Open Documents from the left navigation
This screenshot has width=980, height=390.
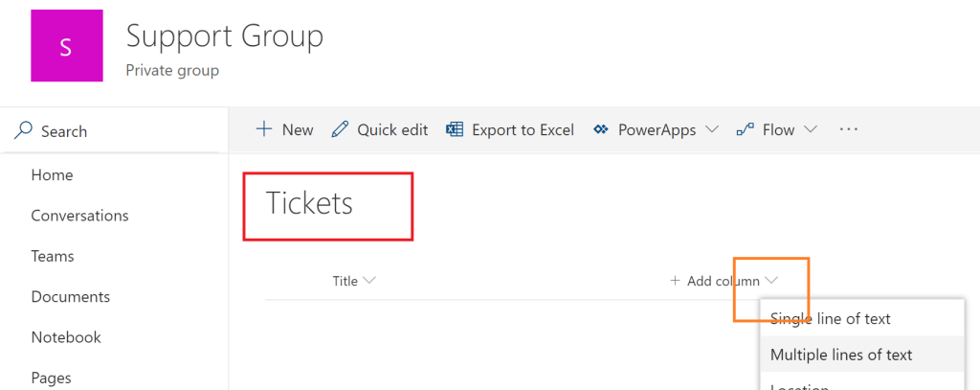pyautogui.click(x=70, y=297)
